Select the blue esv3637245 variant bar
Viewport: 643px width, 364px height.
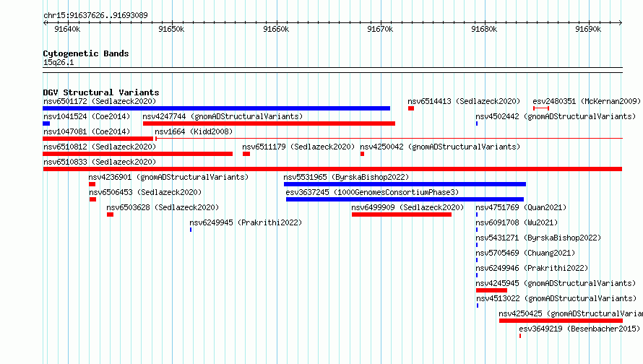pyautogui.click(x=405, y=199)
